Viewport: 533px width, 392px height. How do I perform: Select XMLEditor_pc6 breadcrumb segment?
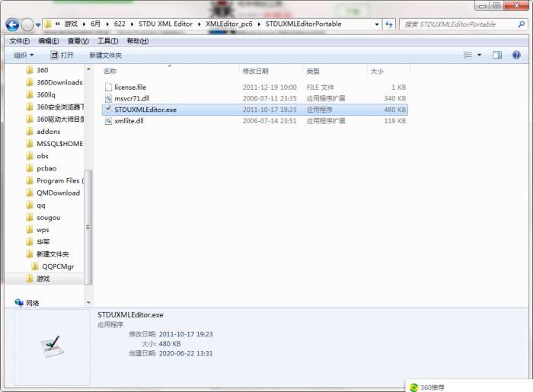(x=228, y=24)
